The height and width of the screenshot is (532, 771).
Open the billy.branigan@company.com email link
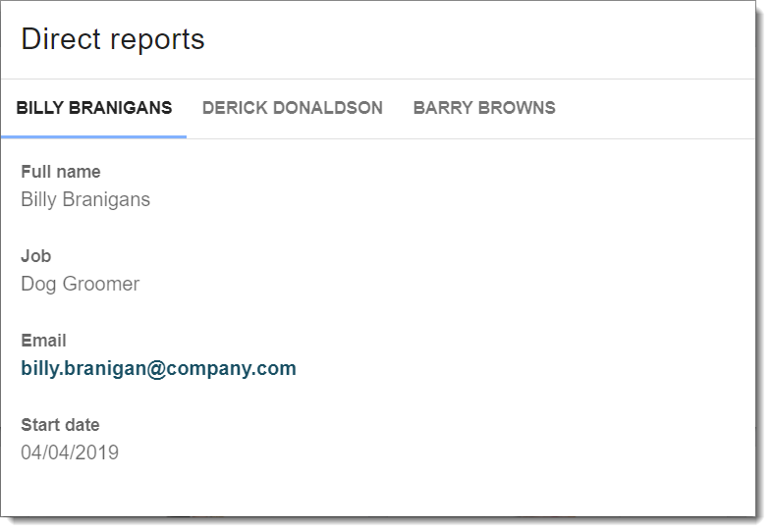158,368
